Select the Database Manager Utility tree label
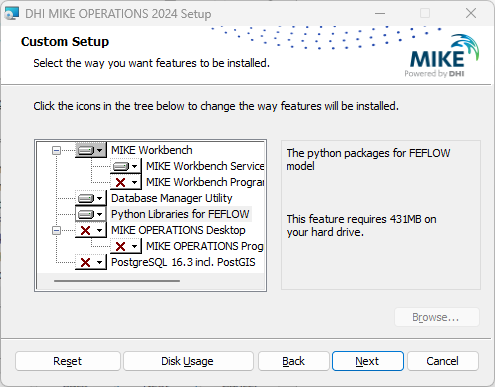The width and height of the screenshot is (495, 387). point(172,198)
